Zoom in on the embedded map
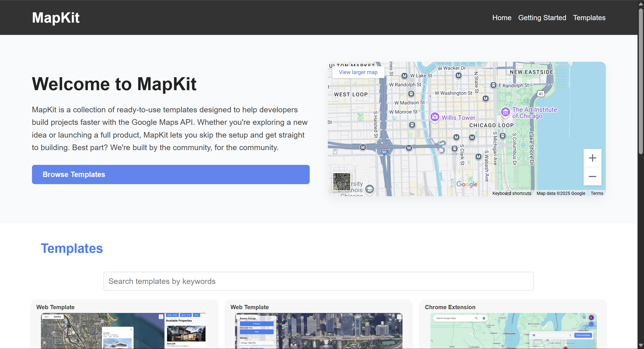Image resolution: width=644 pixels, height=349 pixels. coord(592,158)
